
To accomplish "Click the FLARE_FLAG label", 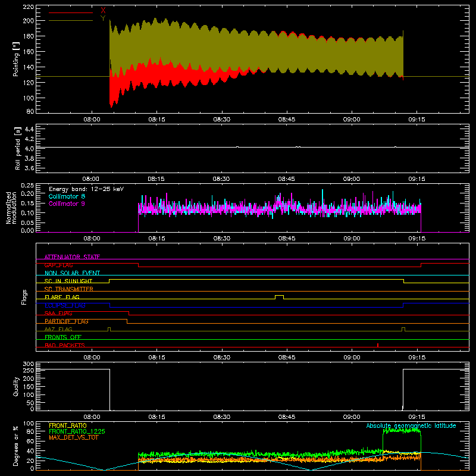I will (62, 297).
